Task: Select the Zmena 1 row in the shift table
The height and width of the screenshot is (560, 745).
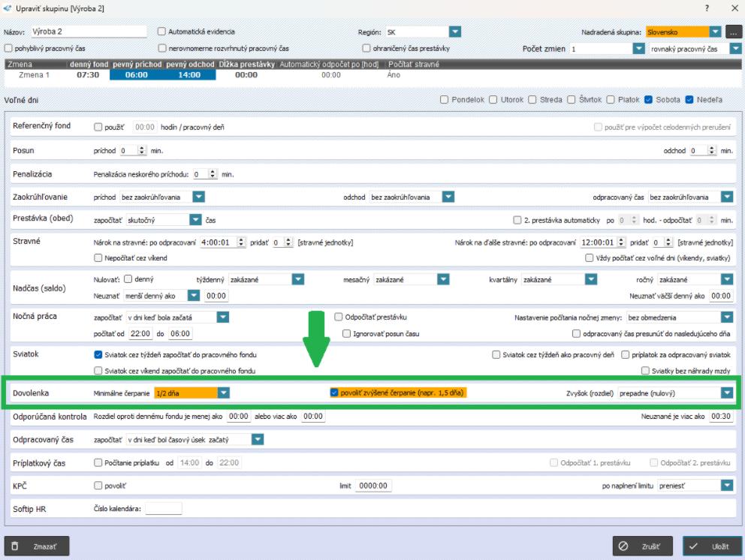Action: (x=33, y=75)
